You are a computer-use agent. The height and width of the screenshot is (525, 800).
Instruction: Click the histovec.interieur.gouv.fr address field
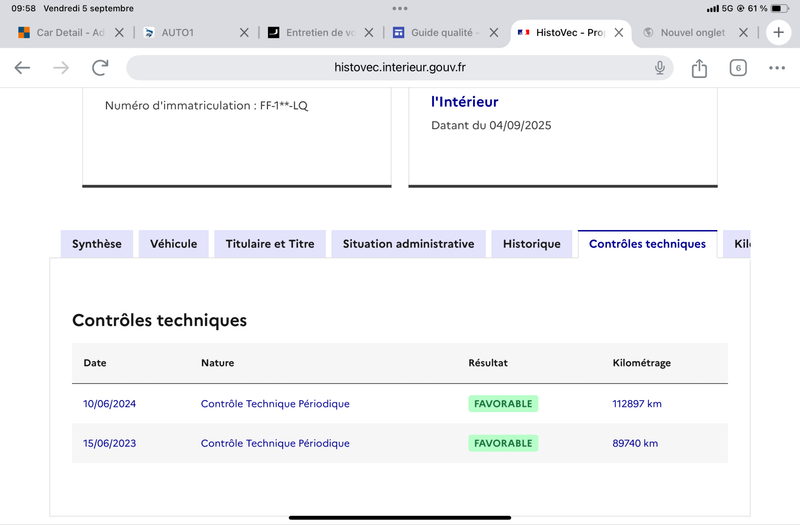point(400,68)
